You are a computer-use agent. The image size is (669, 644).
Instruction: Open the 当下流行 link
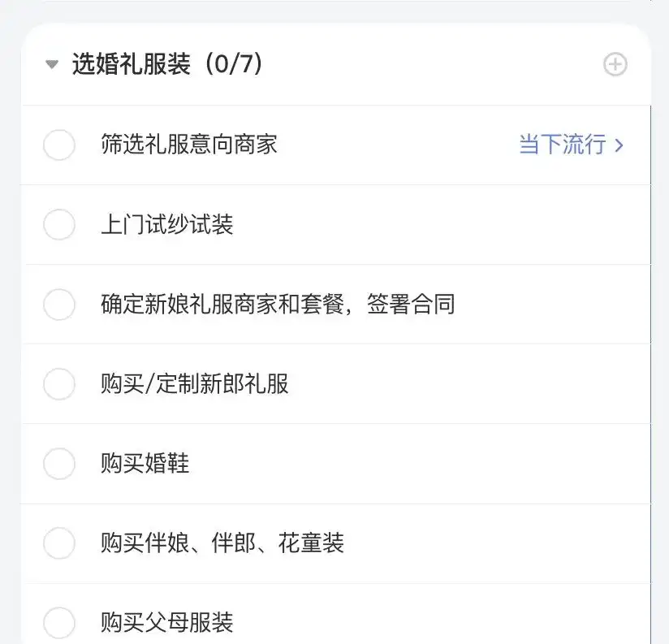click(563, 145)
